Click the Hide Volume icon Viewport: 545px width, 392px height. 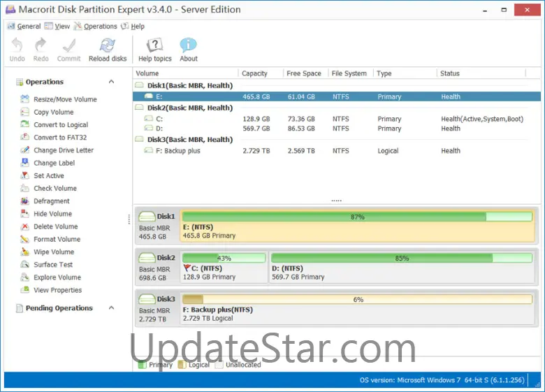(24, 213)
